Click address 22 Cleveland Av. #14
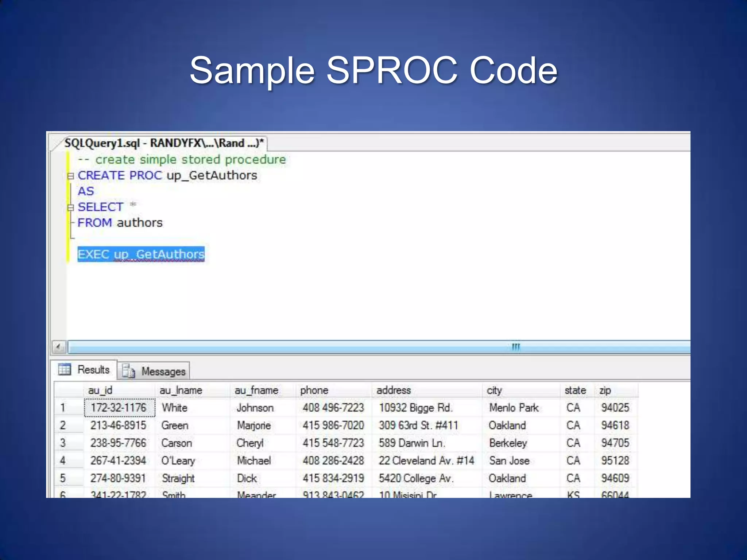The width and height of the screenshot is (747, 560). [426, 460]
